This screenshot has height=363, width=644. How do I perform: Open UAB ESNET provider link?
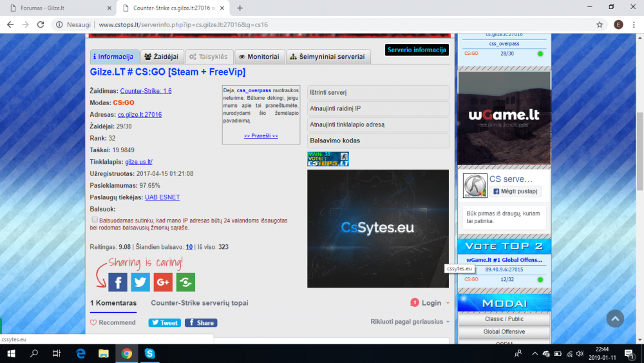[x=162, y=197]
